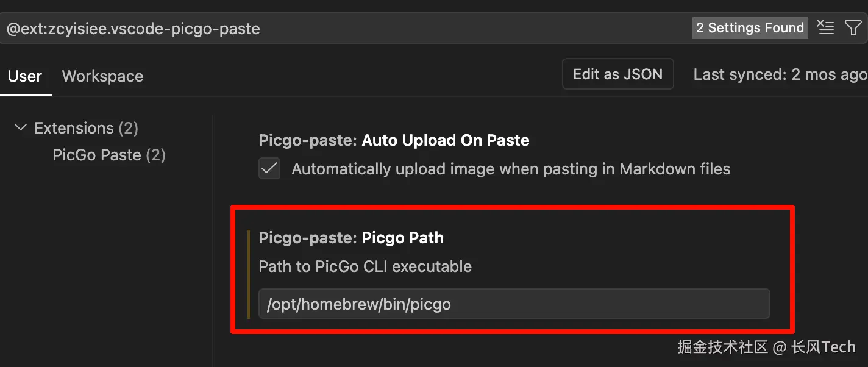Open the settings filter menu
Screen dimensions: 868x367
click(853, 27)
